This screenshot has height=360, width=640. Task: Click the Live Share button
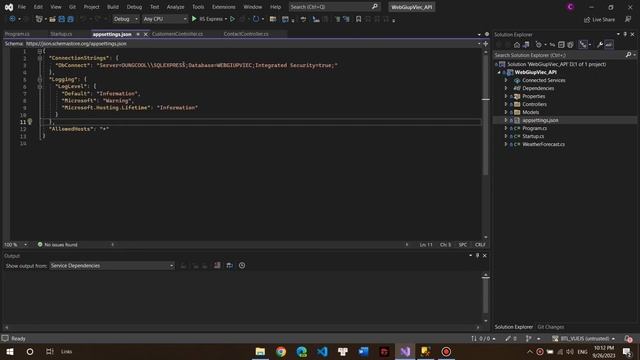point(599,19)
